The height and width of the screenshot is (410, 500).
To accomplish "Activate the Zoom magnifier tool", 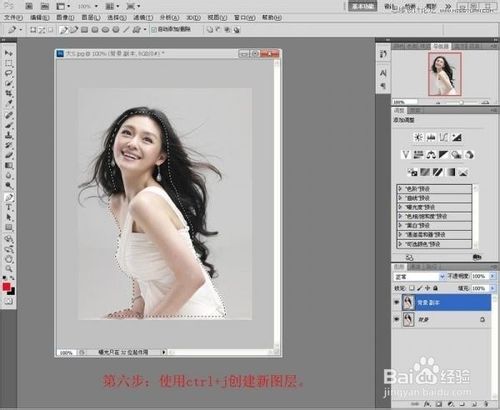I will (x=9, y=269).
